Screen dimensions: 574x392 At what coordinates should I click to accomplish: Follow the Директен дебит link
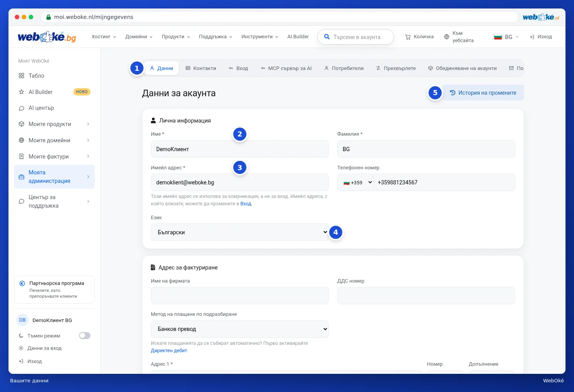click(x=169, y=351)
